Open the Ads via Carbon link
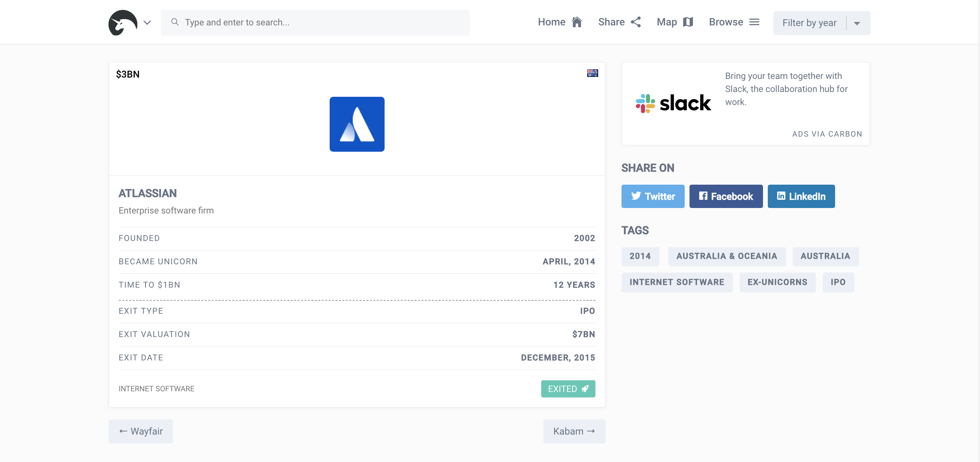 click(x=827, y=134)
